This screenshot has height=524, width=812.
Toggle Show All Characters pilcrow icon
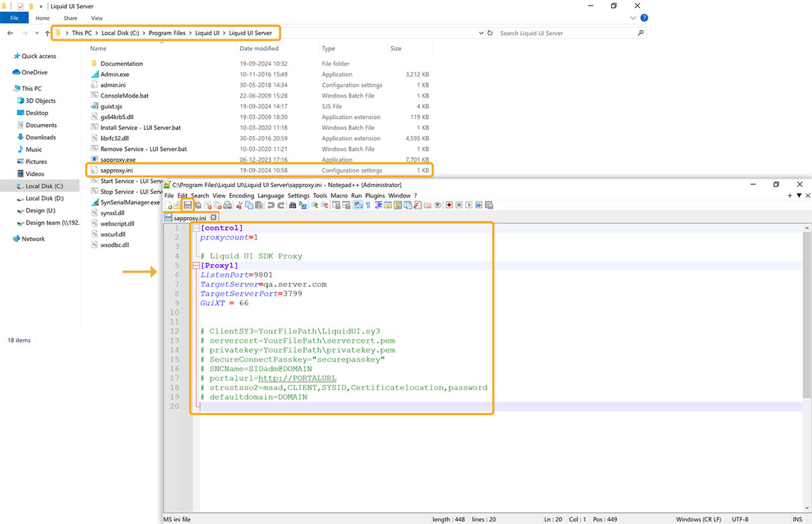[x=367, y=205]
